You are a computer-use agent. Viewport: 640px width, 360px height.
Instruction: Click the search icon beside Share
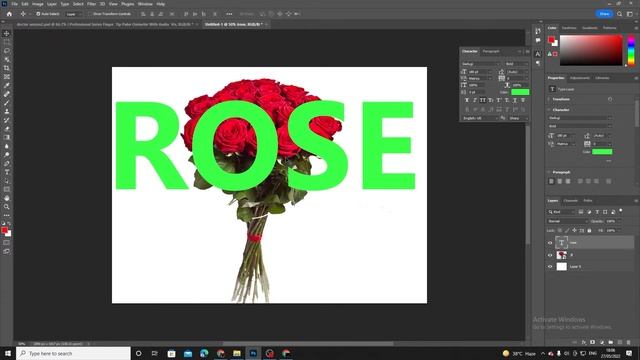[620, 14]
